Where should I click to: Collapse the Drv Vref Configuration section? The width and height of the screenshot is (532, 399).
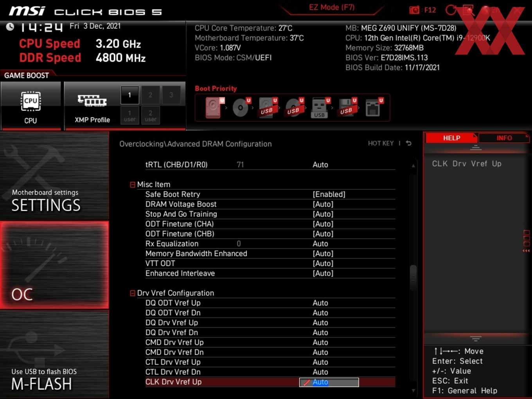(x=133, y=293)
